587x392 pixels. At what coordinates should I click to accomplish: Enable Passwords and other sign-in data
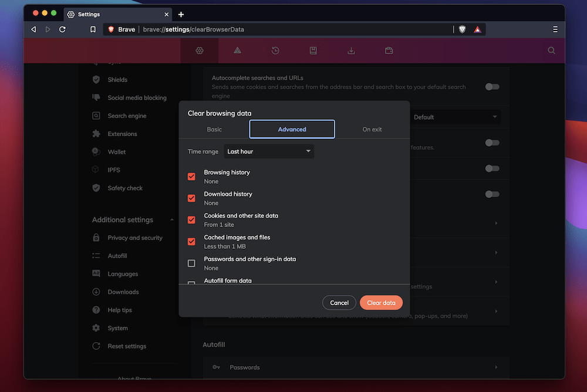coord(191,263)
